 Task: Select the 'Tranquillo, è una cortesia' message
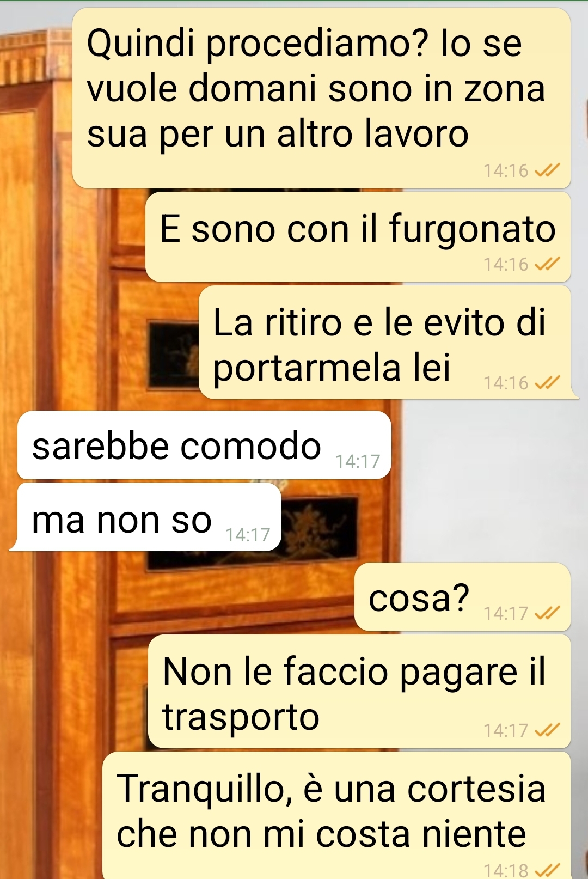tap(336, 815)
